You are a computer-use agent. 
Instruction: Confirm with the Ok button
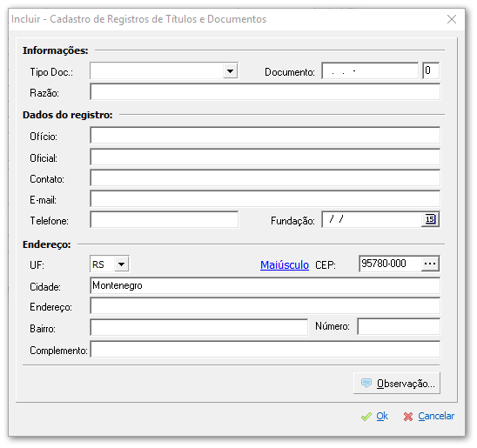375,416
